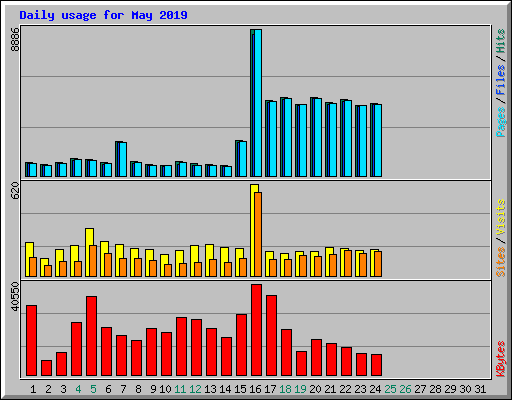This screenshot has height=400, width=512.
Task: Click the yellow visits bar for day 16
Action: click(254, 230)
